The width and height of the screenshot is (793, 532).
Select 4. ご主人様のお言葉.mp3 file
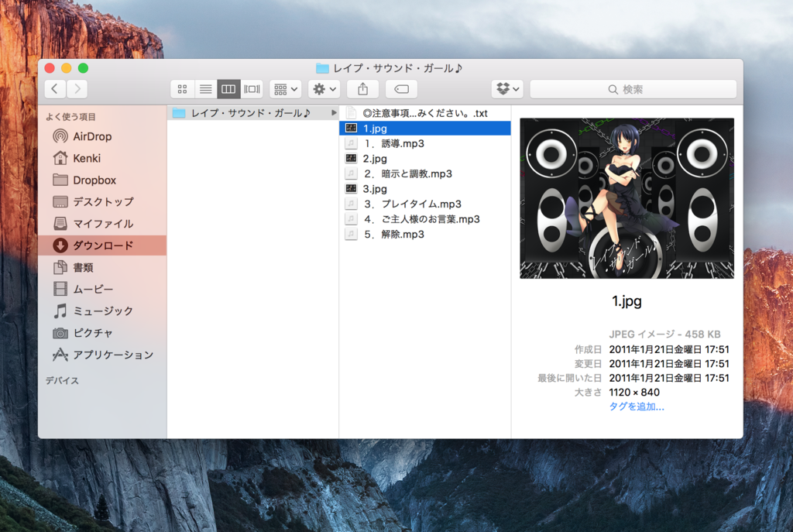(x=425, y=219)
